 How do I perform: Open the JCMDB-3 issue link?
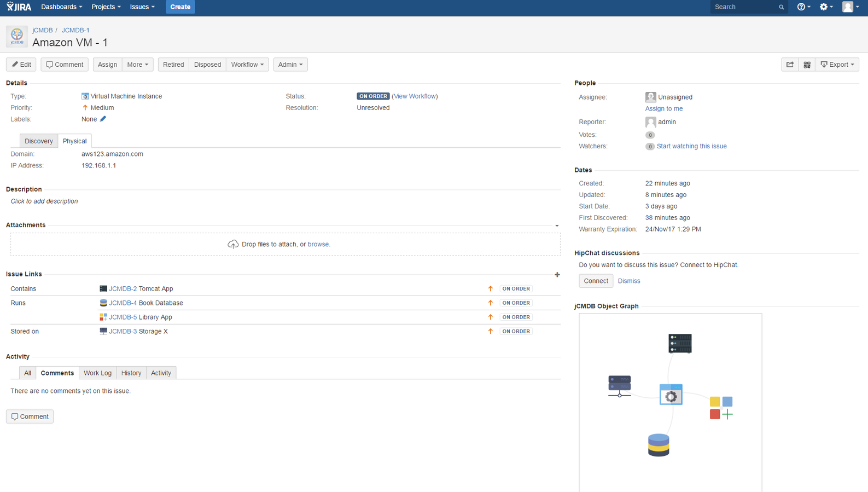[123, 331]
